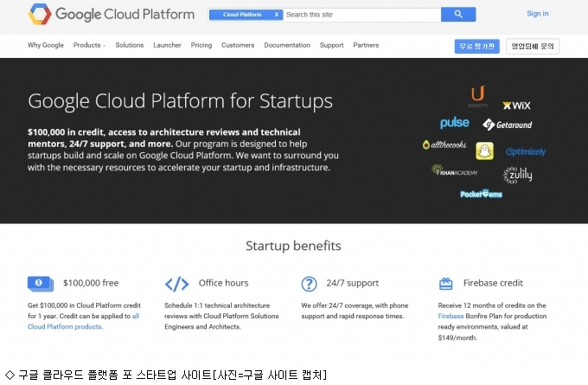Click the Google Cloud Platform for Startups headline
Viewport: 588px width, 385px height.
coord(180,101)
